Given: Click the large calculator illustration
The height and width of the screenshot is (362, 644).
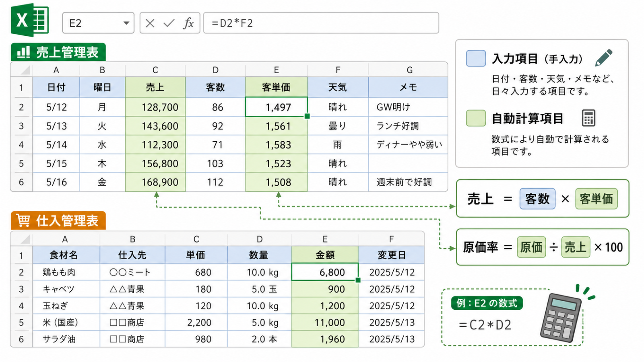Looking at the screenshot, I should click(x=561, y=318).
